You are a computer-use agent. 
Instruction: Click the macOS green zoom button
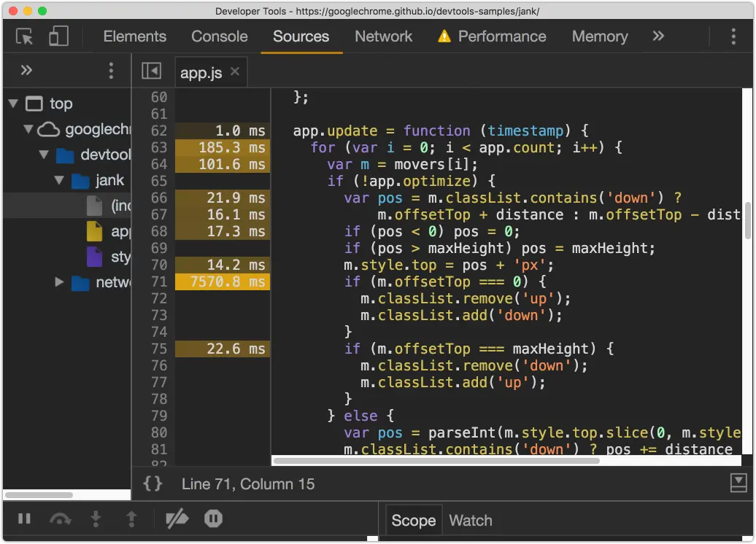(x=42, y=11)
